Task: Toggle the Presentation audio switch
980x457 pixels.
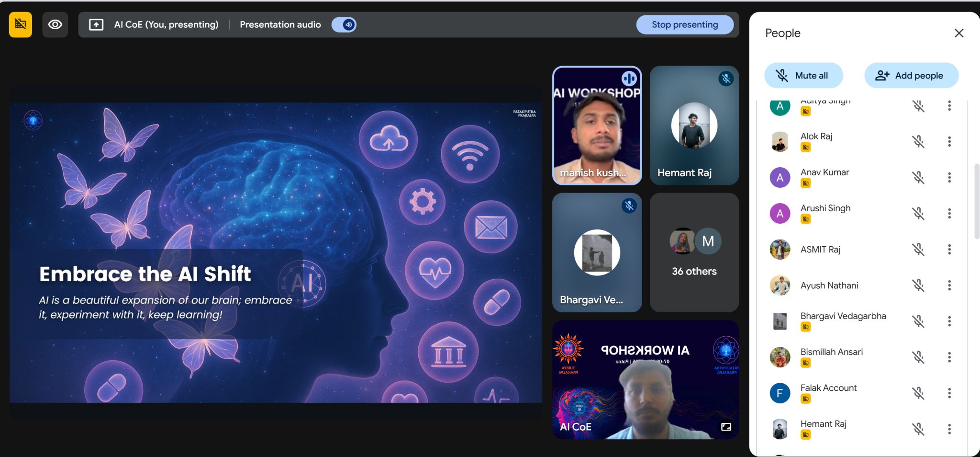Action: 344,24
